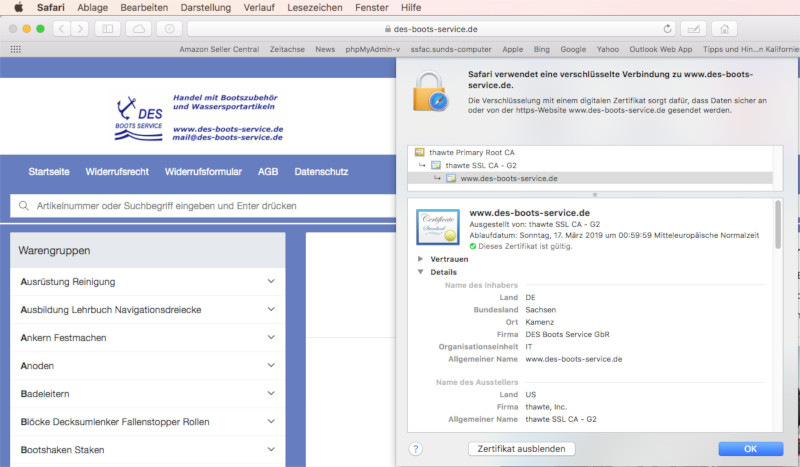
Task: Select www.des-boots-service.de certificate row
Action: click(x=590, y=178)
